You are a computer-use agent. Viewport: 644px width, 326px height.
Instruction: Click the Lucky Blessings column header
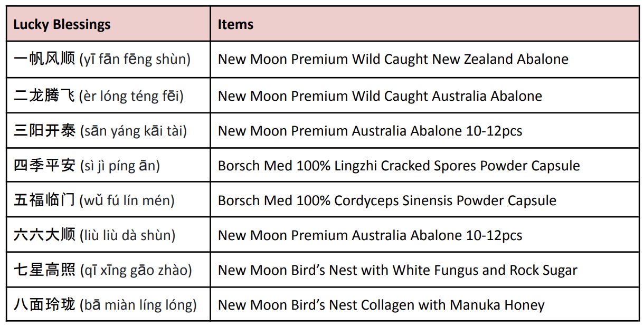tap(108, 24)
